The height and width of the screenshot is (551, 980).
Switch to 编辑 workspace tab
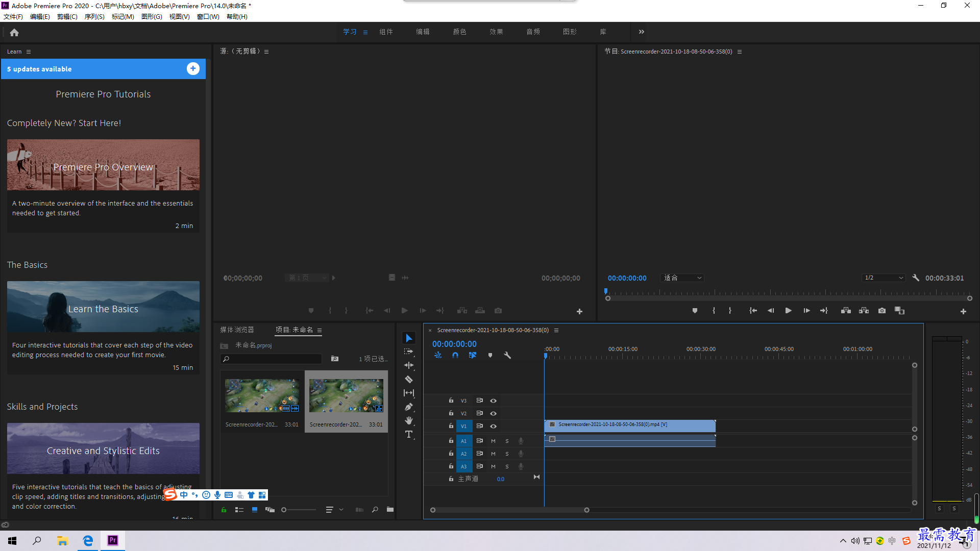(423, 32)
